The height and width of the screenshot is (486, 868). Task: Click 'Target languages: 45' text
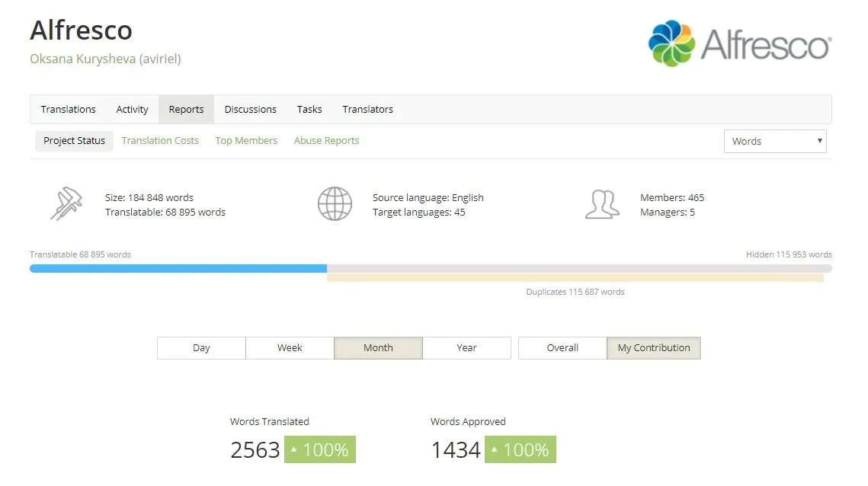click(x=418, y=212)
